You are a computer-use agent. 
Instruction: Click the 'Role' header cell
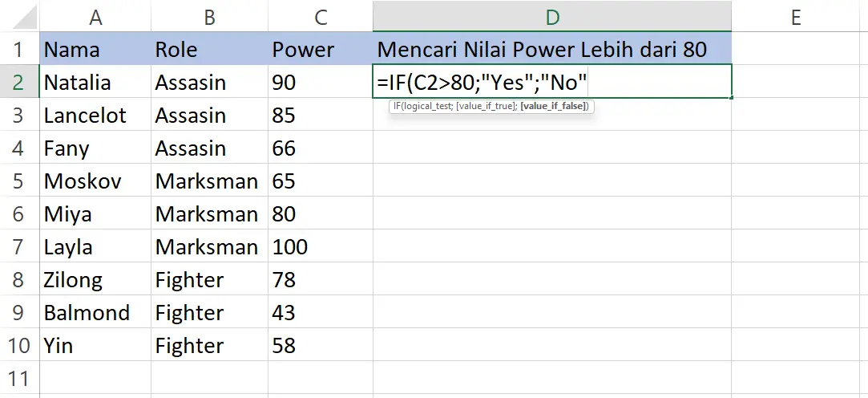click(x=209, y=49)
